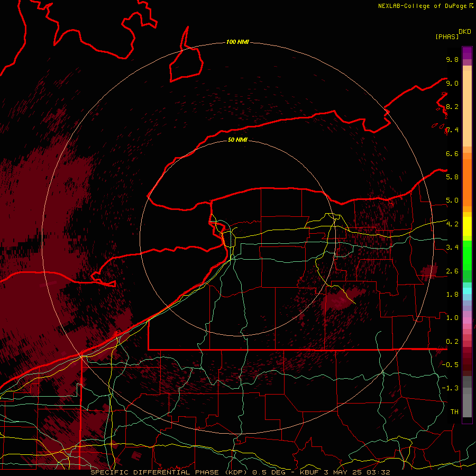Image resolution: width=476 pixels, height=476 pixels.
Task: Click the 2.6 value on color scale
Action: click(452, 271)
